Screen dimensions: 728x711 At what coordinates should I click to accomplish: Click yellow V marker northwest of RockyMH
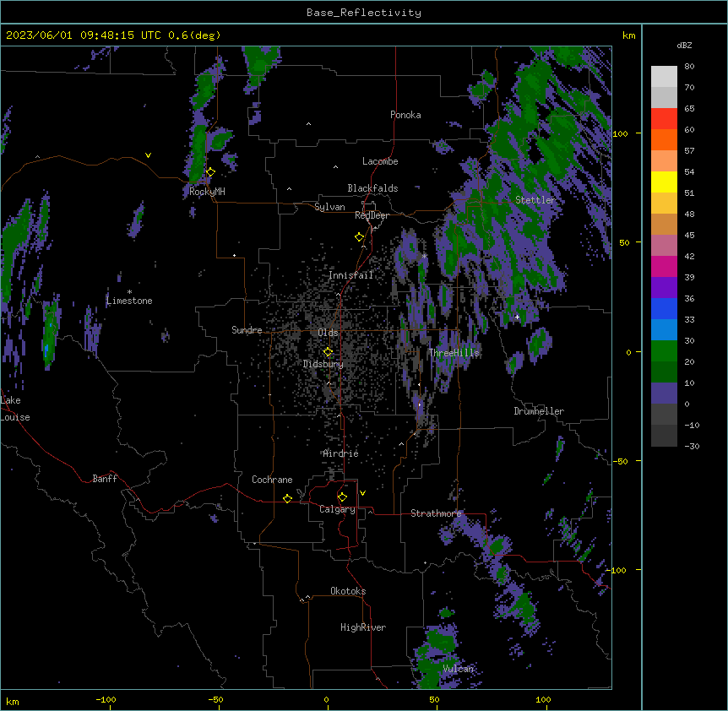click(148, 155)
